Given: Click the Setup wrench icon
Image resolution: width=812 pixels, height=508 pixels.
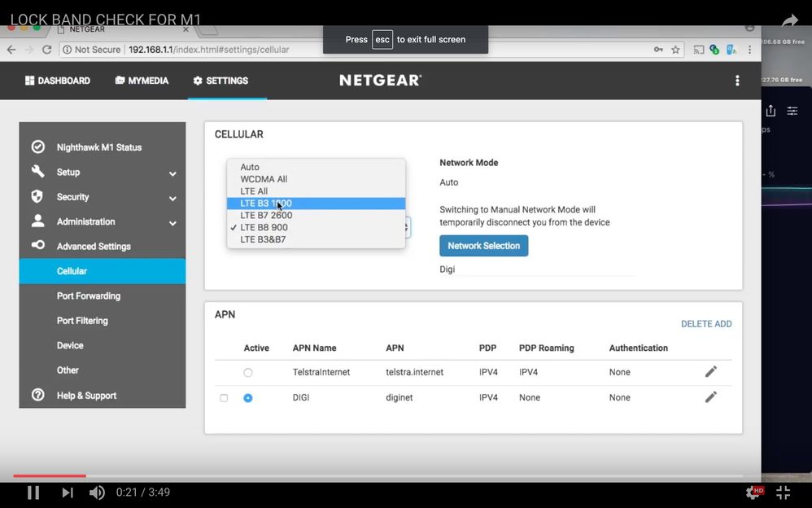Looking at the screenshot, I should (37, 172).
